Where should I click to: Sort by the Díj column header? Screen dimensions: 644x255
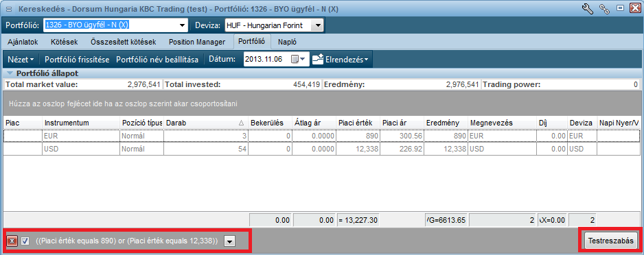pos(551,123)
